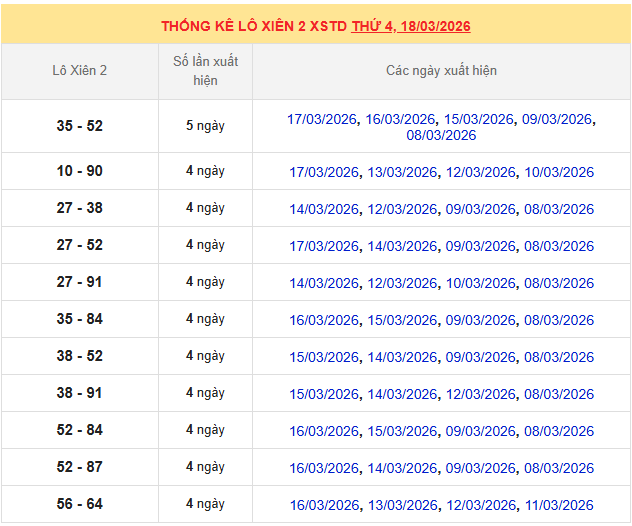Click the Lô Xiên 2 column header
Image resolution: width=632 pixels, height=526 pixels.
[79, 71]
